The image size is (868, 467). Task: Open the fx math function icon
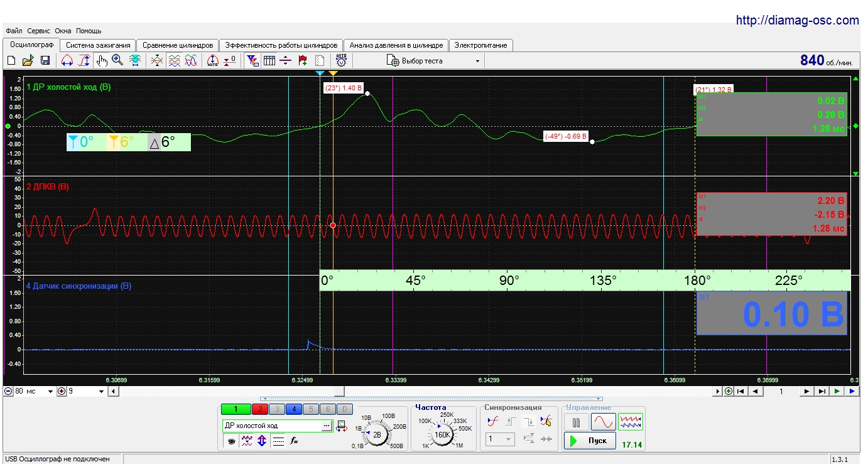[294, 441]
